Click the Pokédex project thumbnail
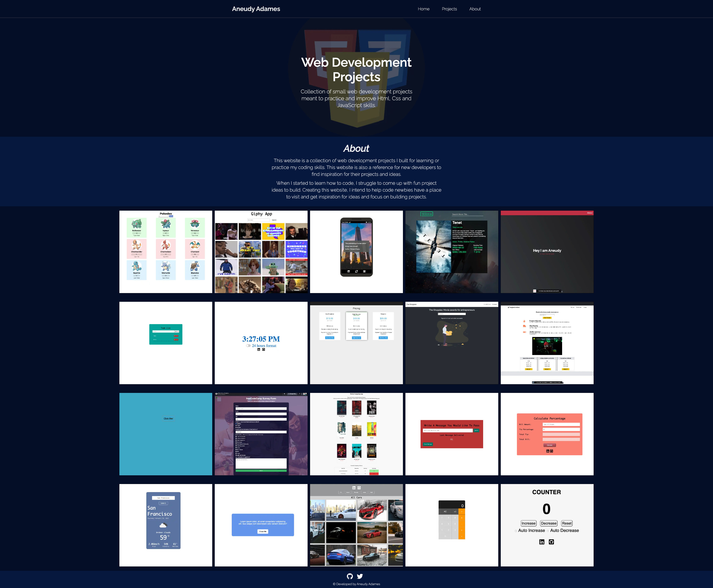This screenshot has width=713, height=588. (x=166, y=251)
